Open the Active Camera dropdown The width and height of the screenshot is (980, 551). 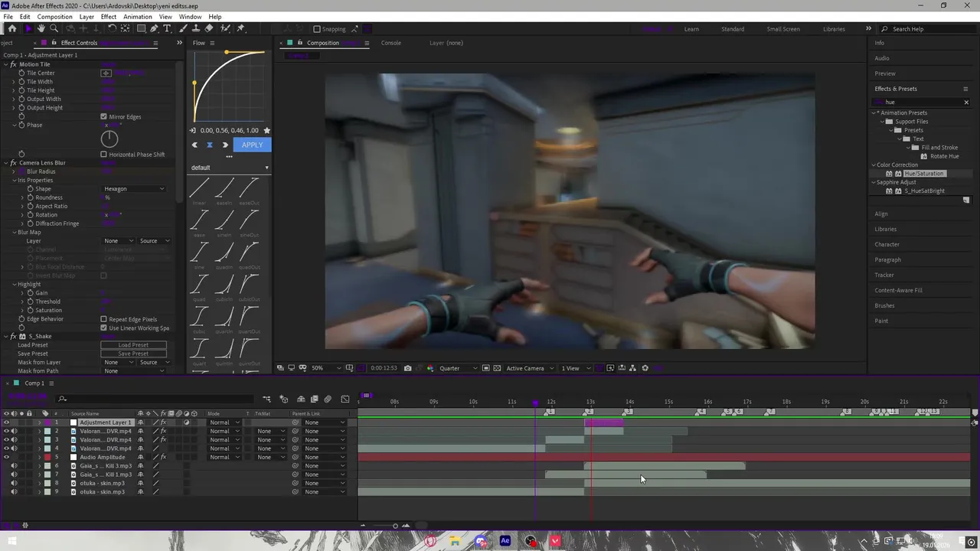[529, 368]
